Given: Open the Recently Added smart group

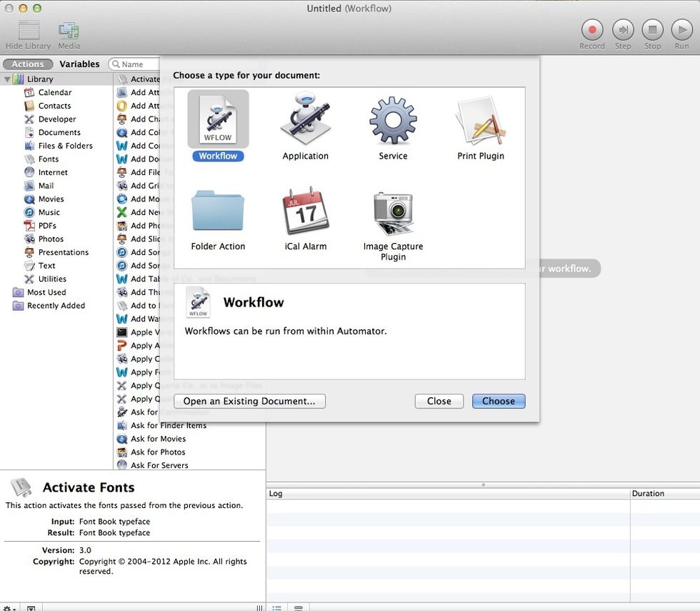Looking at the screenshot, I should pyautogui.click(x=56, y=306).
